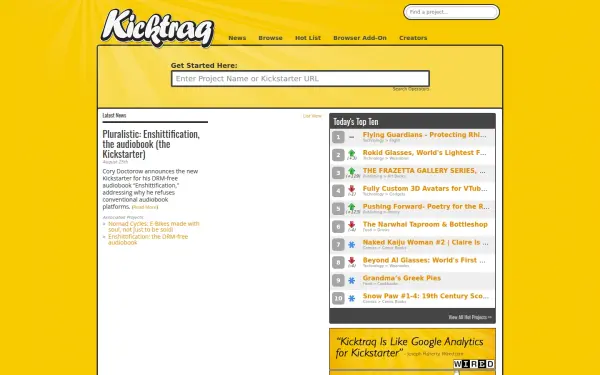
Task: Click the Kicktraq logo
Action: [157, 28]
